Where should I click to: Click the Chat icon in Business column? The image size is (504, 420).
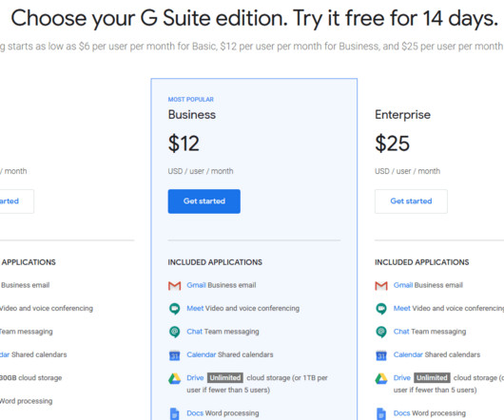pyautogui.click(x=175, y=332)
